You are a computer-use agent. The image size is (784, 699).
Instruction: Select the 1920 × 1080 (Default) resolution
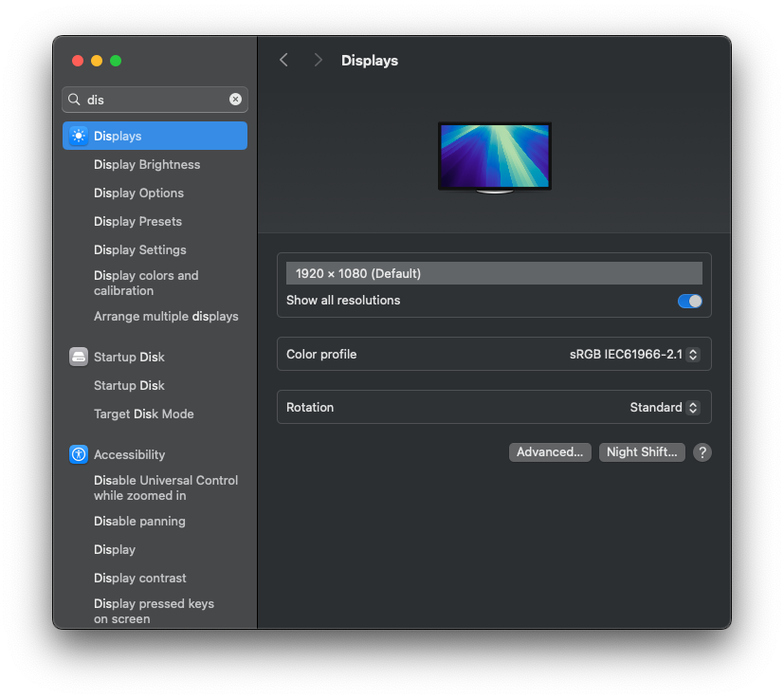[494, 273]
